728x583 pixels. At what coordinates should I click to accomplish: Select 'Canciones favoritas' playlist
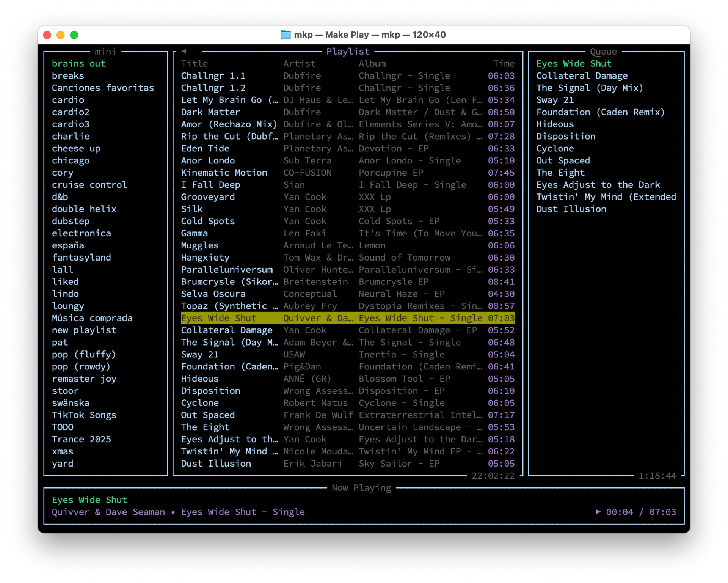click(x=103, y=88)
